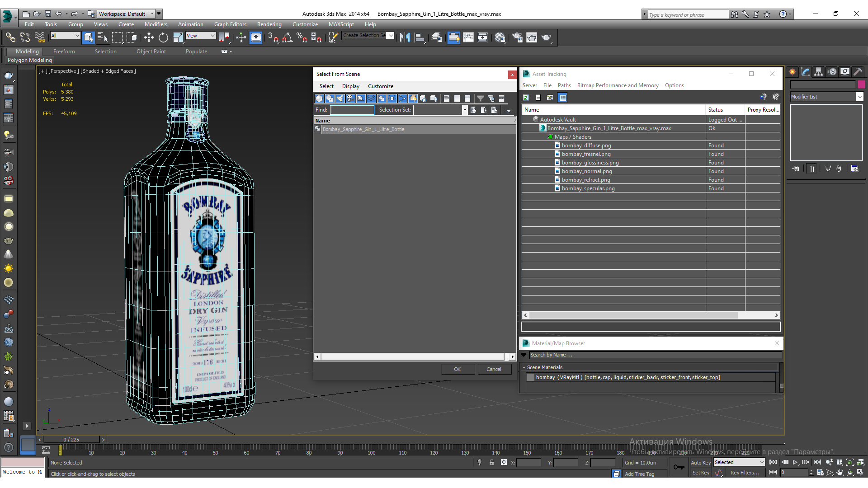Click the pink object color swatch
This screenshot has height=488, width=868.
861,84
